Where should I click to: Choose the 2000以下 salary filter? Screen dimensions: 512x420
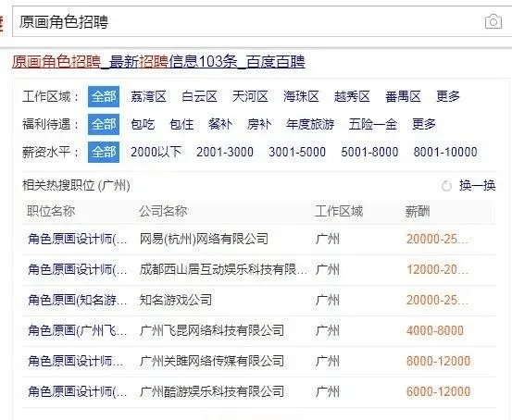pyautogui.click(x=156, y=152)
